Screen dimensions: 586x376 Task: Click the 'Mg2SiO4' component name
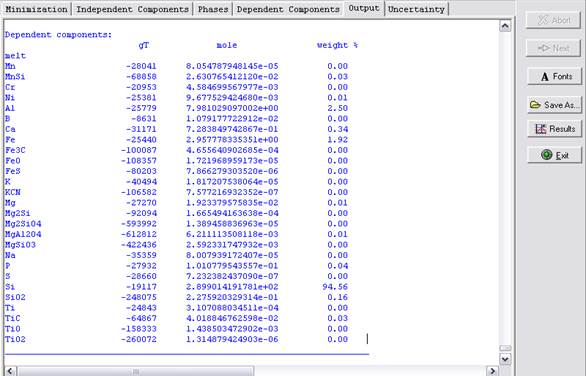pyautogui.click(x=23, y=224)
